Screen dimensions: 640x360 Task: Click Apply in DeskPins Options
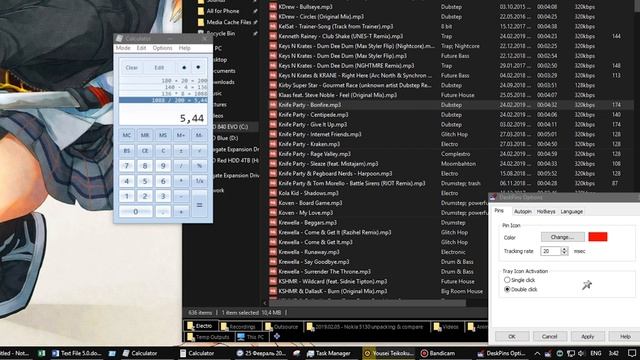(587, 336)
